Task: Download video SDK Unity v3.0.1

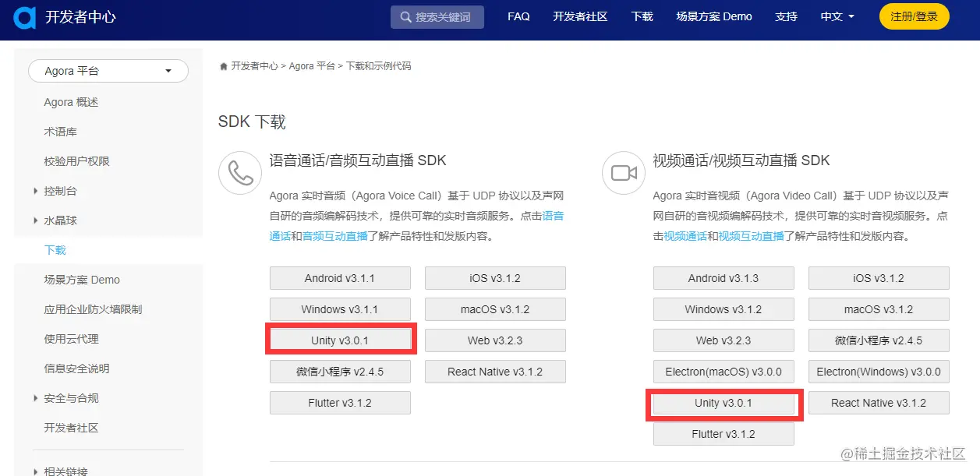Action: tap(724, 403)
